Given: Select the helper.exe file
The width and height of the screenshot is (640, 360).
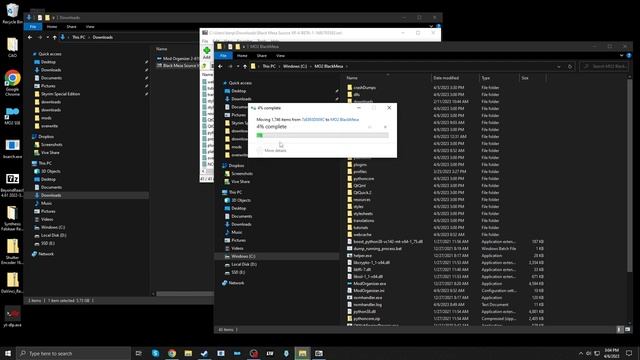Looking at the screenshot, I should [x=362, y=256].
